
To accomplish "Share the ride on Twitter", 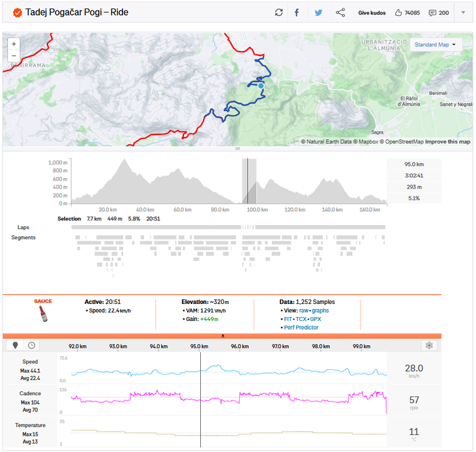I will click(318, 13).
